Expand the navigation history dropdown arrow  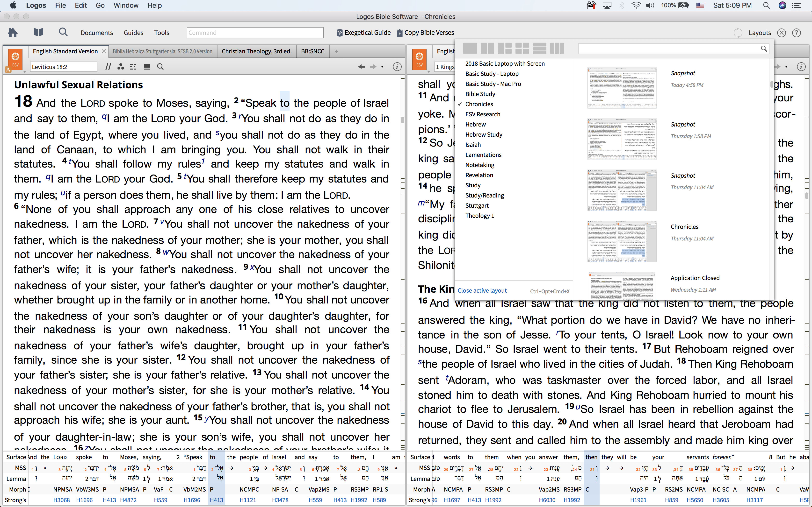(382, 67)
